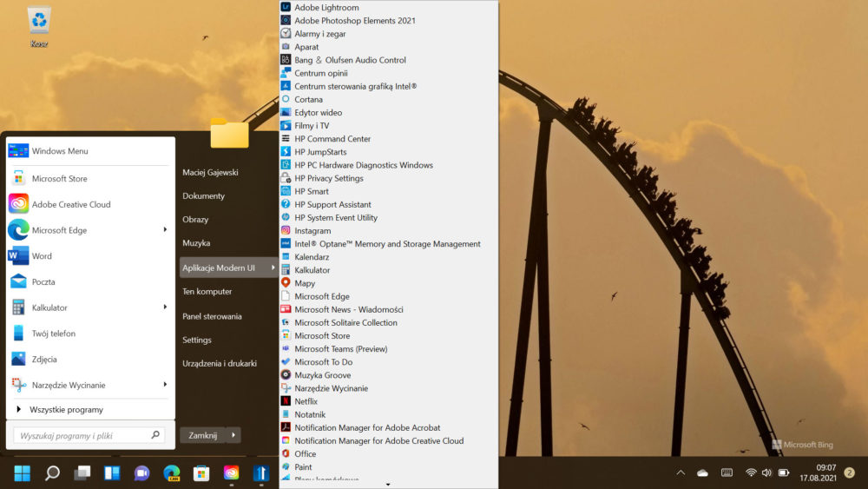868x489 pixels.
Task: Open Muzyka folder link
Action: pyautogui.click(x=196, y=243)
